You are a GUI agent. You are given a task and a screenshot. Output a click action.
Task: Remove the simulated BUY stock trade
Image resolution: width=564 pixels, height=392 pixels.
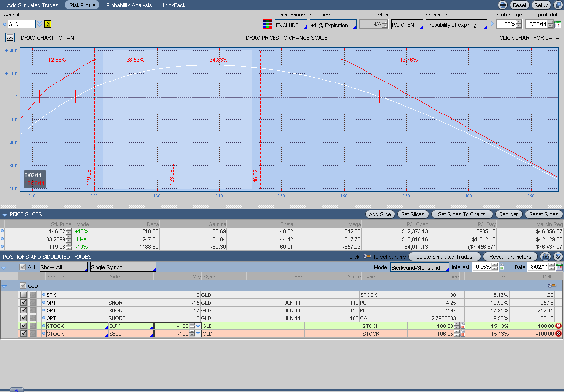558,326
